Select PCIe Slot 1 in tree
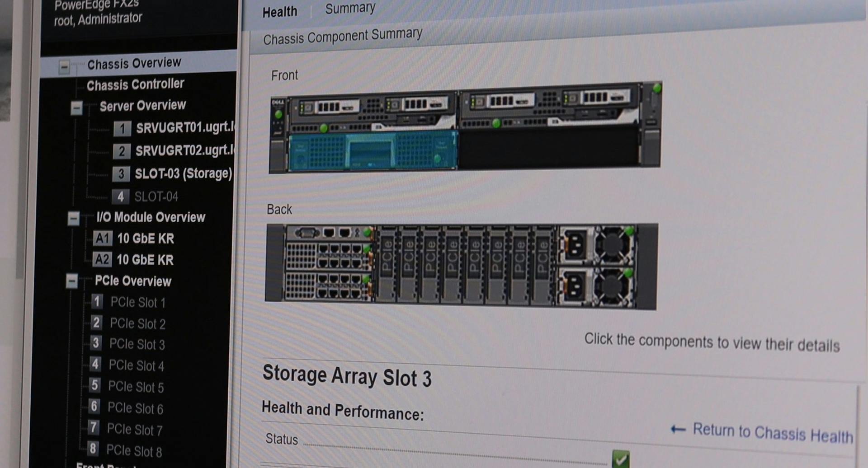Viewport: 868px width, 468px height. (x=138, y=302)
